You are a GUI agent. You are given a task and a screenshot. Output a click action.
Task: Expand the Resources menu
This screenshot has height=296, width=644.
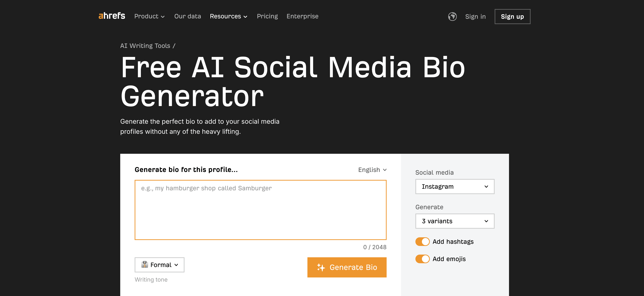[228, 16]
